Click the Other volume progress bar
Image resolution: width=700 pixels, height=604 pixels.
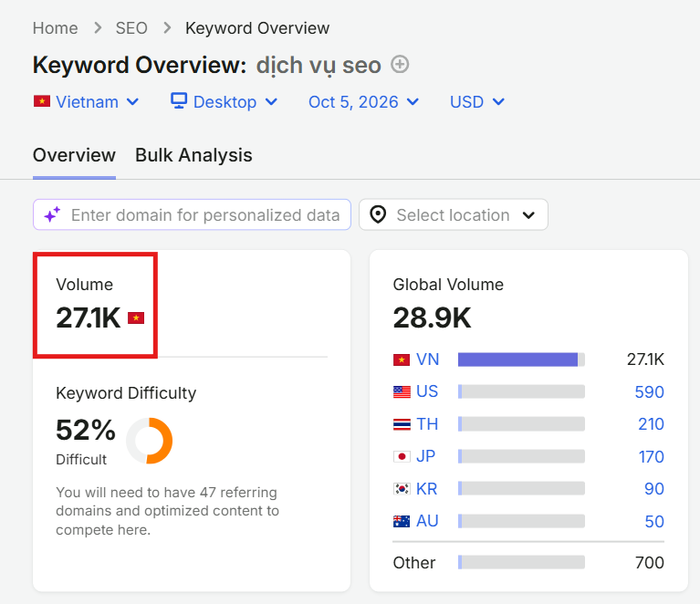click(521, 562)
